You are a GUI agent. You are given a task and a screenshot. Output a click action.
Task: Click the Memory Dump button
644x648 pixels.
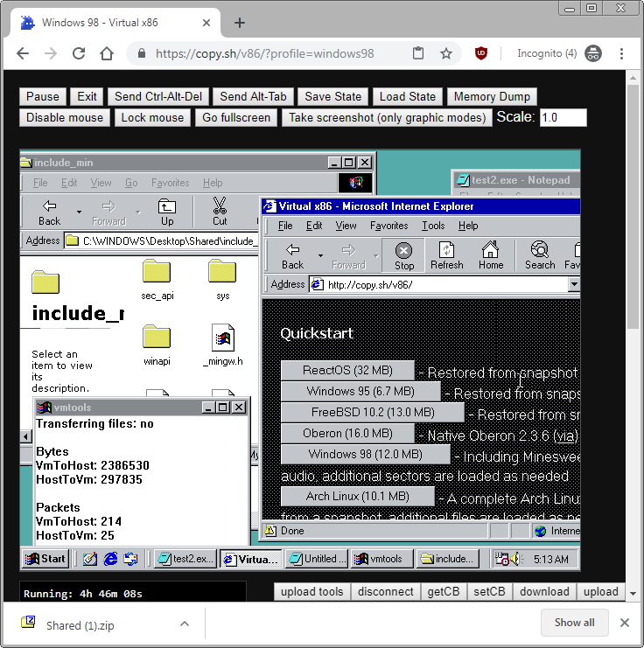tap(492, 97)
